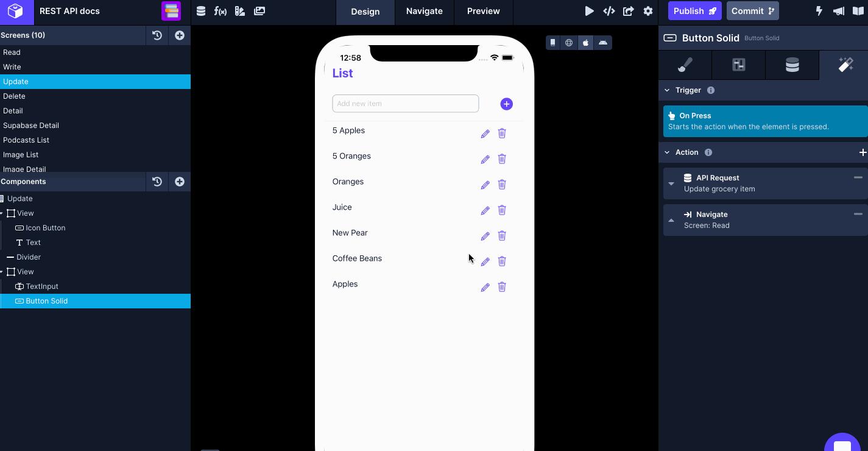This screenshot has width=868, height=451.
Task: Click the Publish button
Action: [x=695, y=11]
